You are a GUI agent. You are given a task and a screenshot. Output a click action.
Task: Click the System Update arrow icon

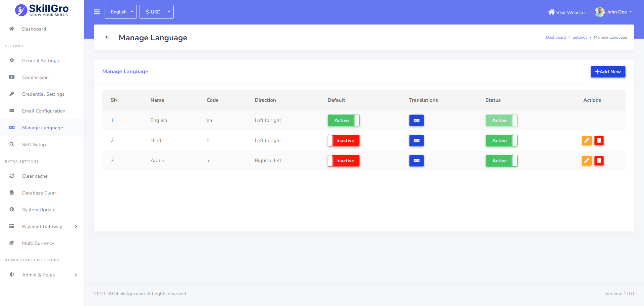coord(12,209)
